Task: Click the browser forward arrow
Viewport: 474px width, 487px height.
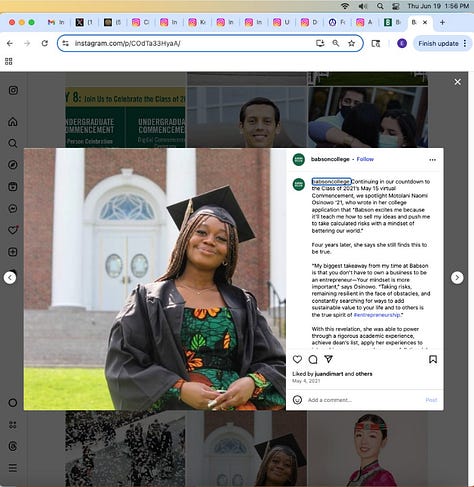Action: coord(27,43)
